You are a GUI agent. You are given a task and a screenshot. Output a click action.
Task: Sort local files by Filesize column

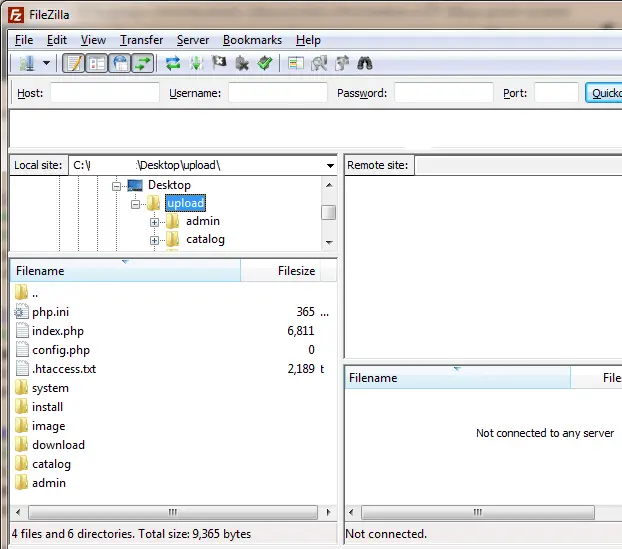[x=280, y=271]
